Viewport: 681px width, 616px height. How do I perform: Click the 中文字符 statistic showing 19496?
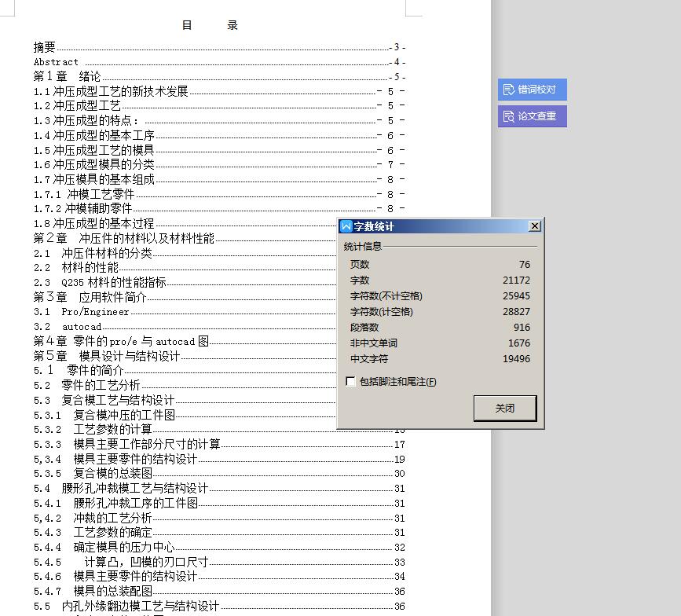(518, 359)
